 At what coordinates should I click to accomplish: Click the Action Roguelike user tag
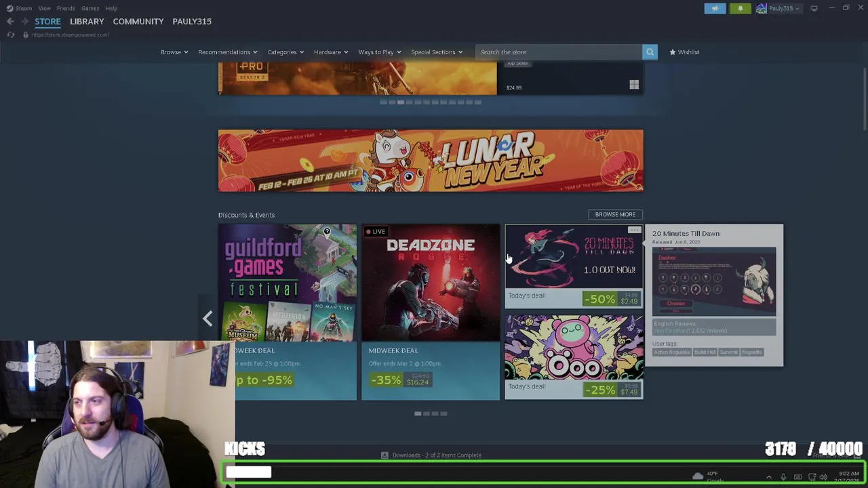click(x=671, y=352)
